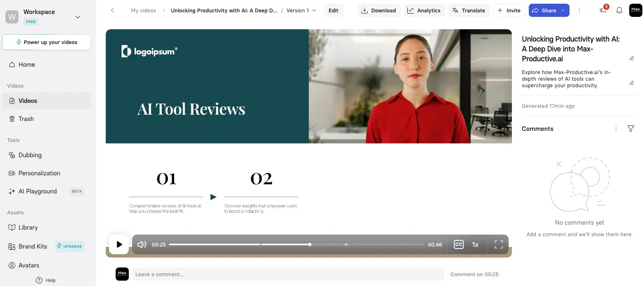This screenshot has height=286, width=644.
Task: Open the Share dropdown arrow
Action: click(563, 10)
